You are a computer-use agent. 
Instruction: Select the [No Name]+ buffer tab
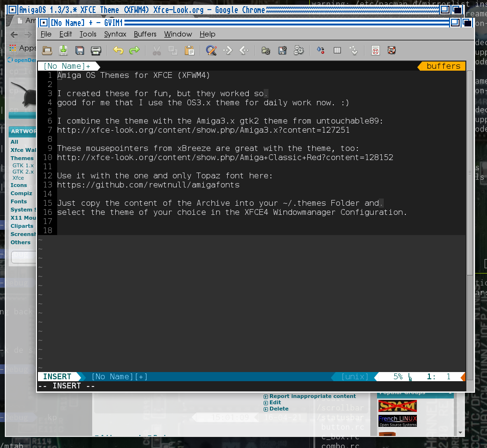pyautogui.click(x=67, y=66)
